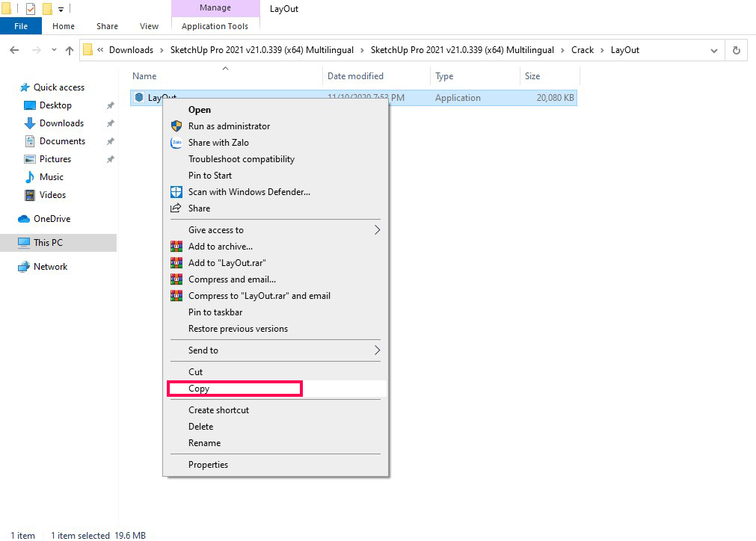Open the recent locations dropdown chevron
Screen dimensions: 756x541
point(54,51)
